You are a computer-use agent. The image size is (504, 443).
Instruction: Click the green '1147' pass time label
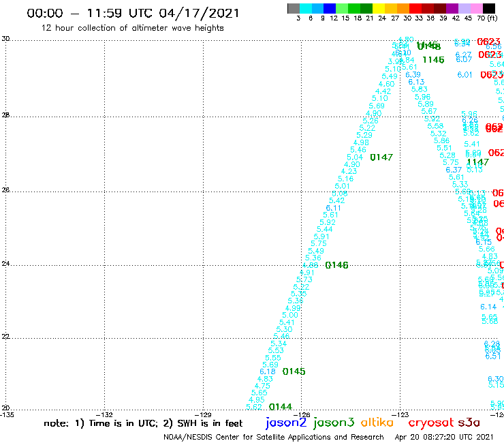coord(478,162)
